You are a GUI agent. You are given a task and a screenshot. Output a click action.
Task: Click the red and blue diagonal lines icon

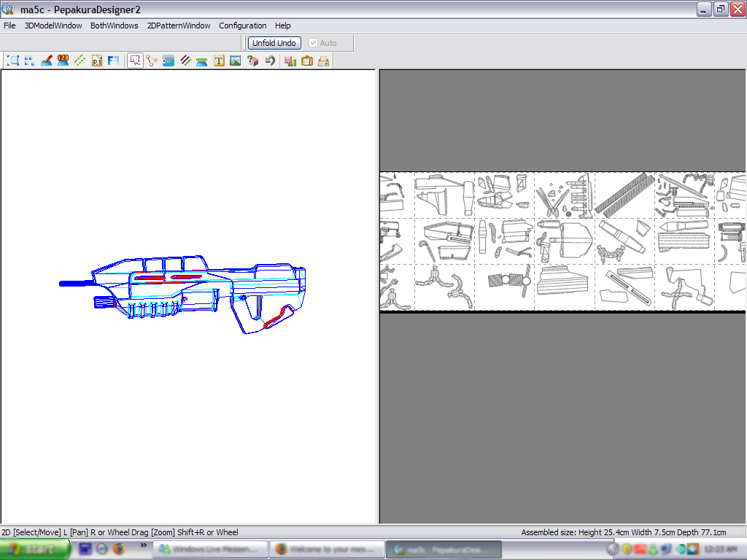(x=185, y=61)
